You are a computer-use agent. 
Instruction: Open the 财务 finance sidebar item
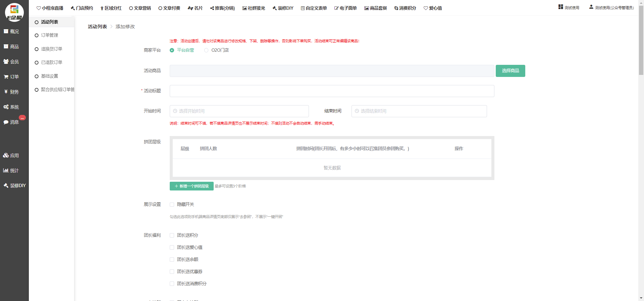click(11, 92)
